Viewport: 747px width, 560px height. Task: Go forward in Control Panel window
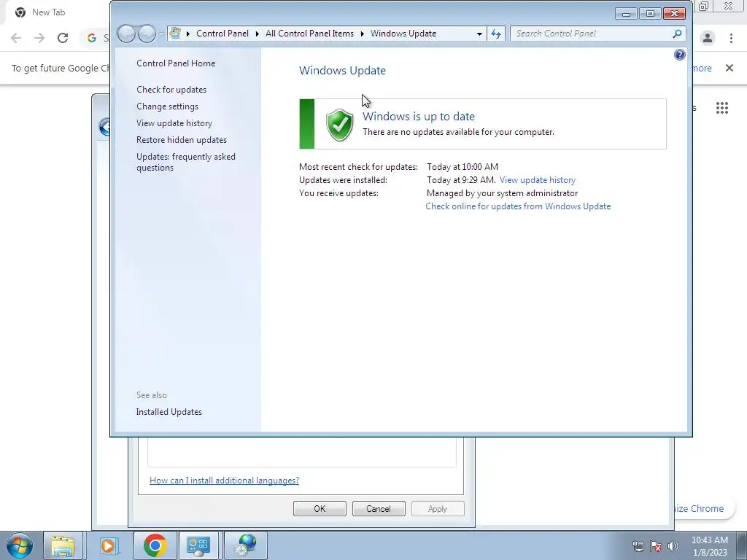[147, 34]
